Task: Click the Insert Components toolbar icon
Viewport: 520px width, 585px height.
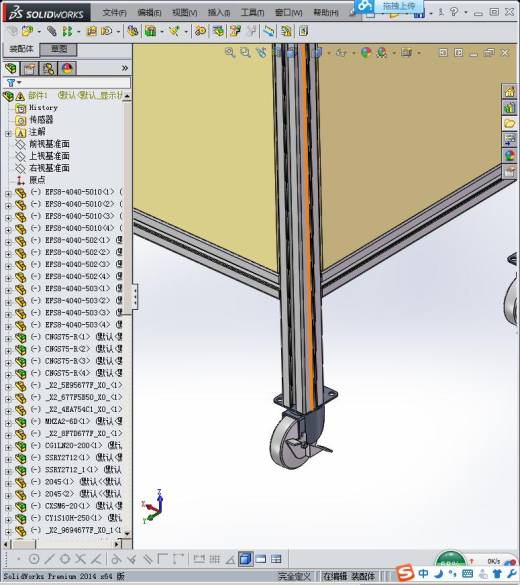Action: coord(27,31)
